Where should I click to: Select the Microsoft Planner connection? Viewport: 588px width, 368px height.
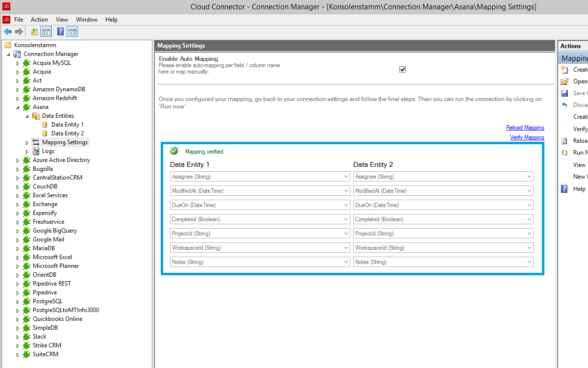(55, 266)
